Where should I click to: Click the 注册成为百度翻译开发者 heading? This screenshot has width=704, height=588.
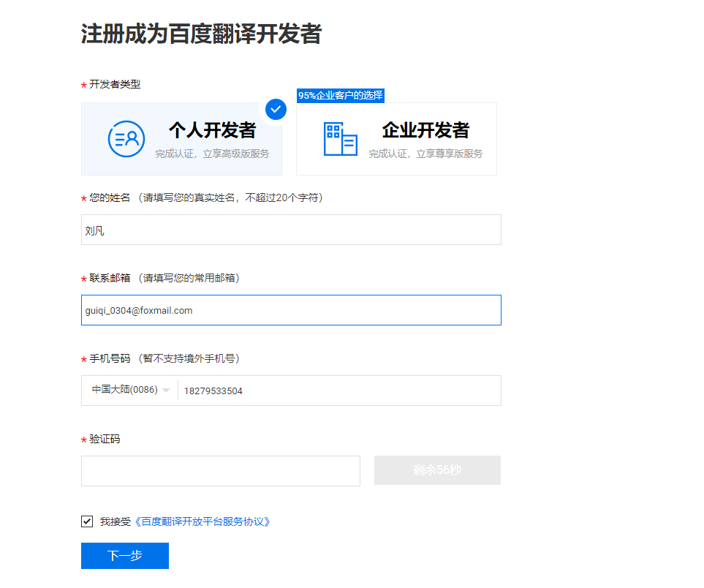[201, 34]
